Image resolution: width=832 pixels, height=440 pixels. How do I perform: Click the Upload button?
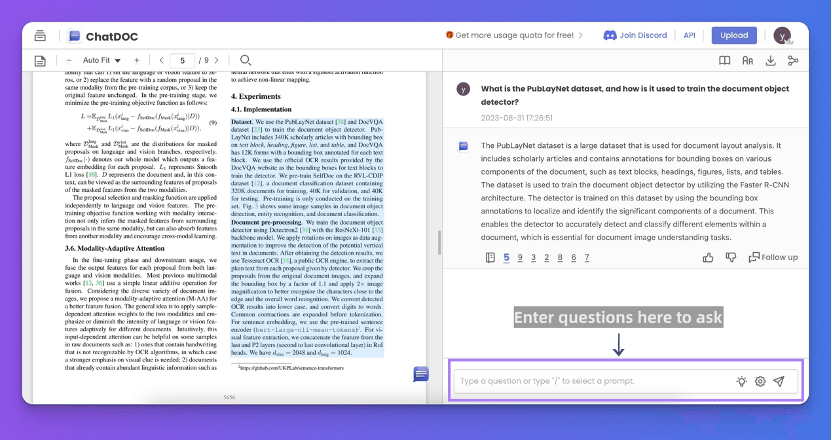[x=734, y=35]
